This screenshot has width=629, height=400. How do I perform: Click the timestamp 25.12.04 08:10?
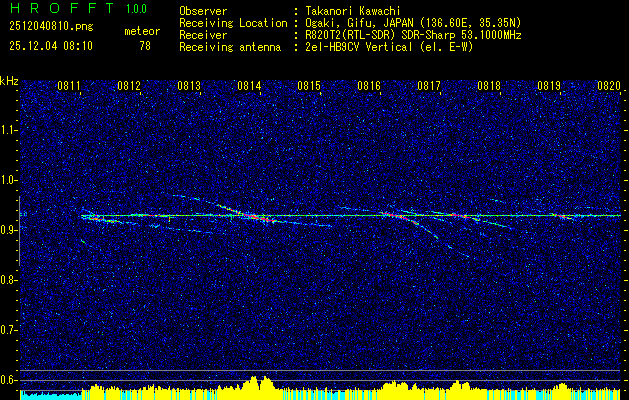coord(51,46)
